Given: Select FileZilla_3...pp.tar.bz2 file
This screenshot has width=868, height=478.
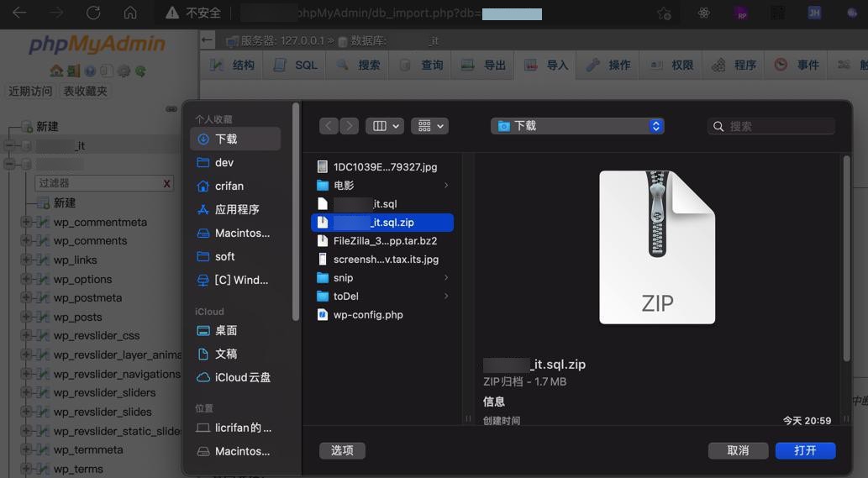Looking at the screenshot, I should [382, 240].
